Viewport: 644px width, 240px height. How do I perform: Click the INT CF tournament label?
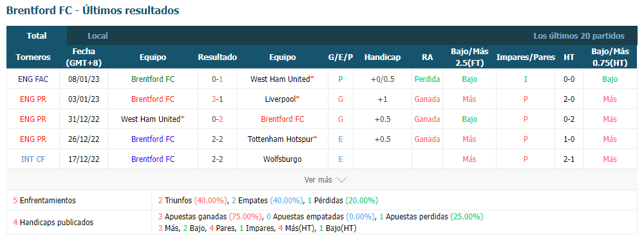click(x=33, y=159)
